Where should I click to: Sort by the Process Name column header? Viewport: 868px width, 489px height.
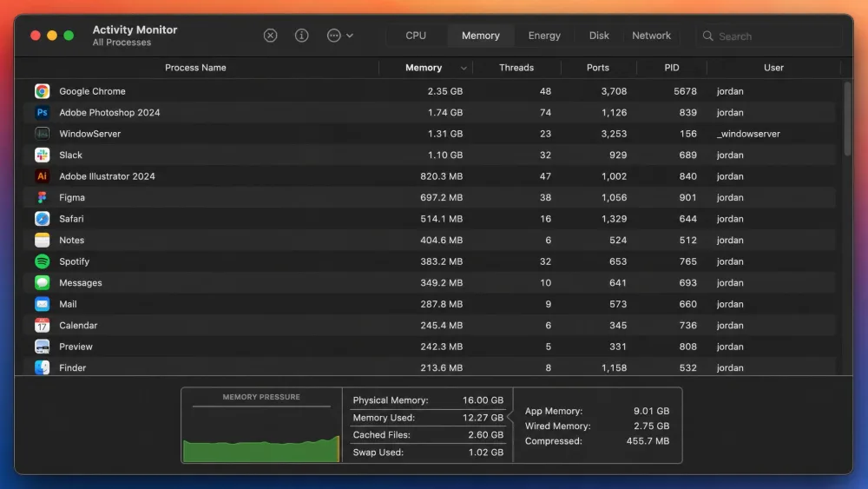tap(195, 68)
